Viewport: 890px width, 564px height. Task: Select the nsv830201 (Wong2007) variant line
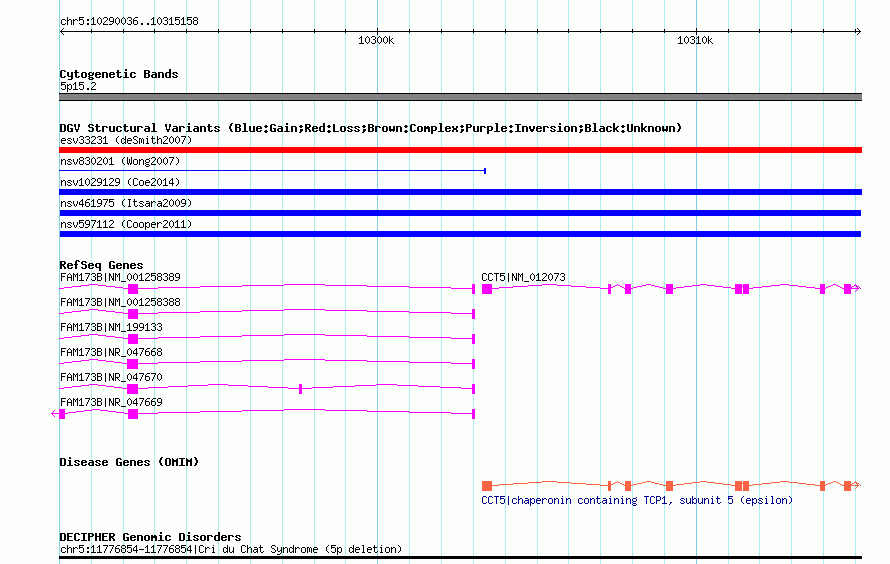(272, 170)
